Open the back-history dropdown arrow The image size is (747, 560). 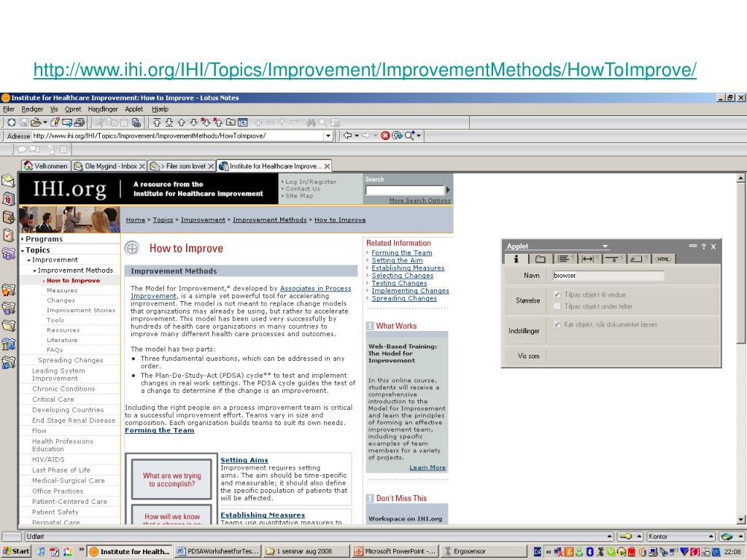click(356, 136)
